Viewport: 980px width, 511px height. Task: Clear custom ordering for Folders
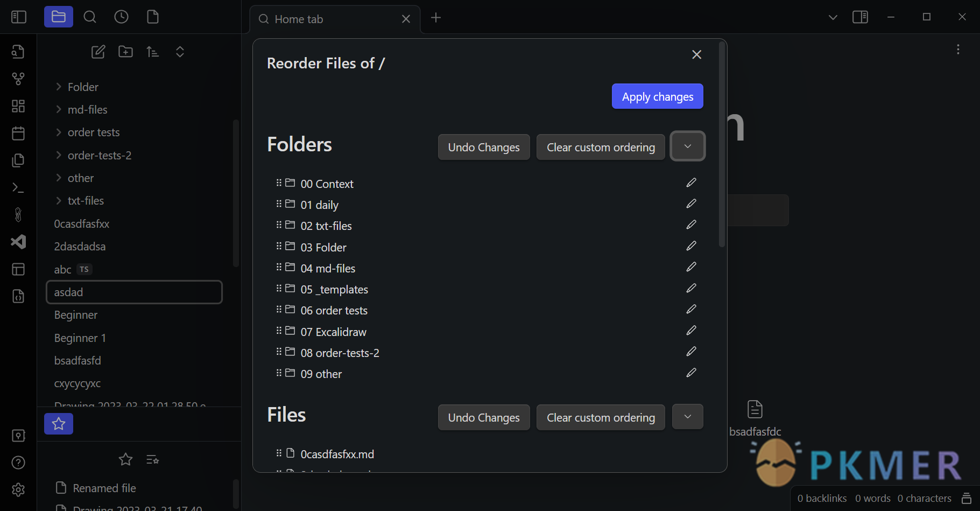coord(600,146)
